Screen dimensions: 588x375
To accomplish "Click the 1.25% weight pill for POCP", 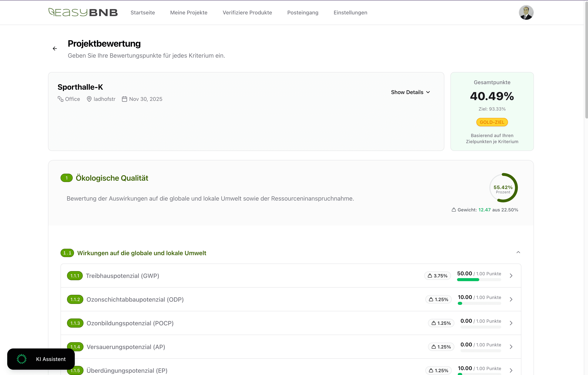I will pyautogui.click(x=441, y=323).
